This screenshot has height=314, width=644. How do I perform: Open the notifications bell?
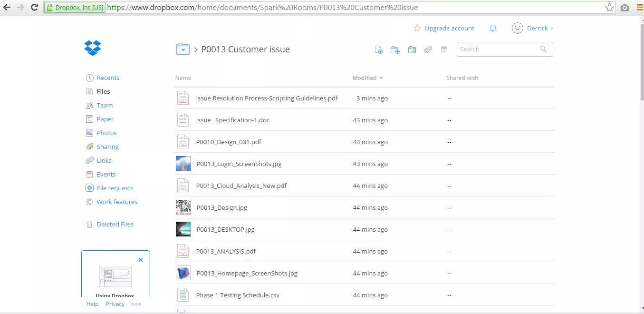tap(493, 28)
